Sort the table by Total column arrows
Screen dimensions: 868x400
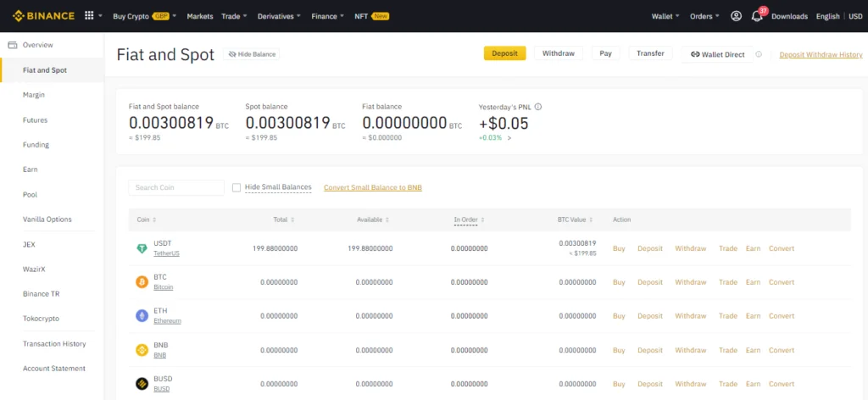(292, 219)
